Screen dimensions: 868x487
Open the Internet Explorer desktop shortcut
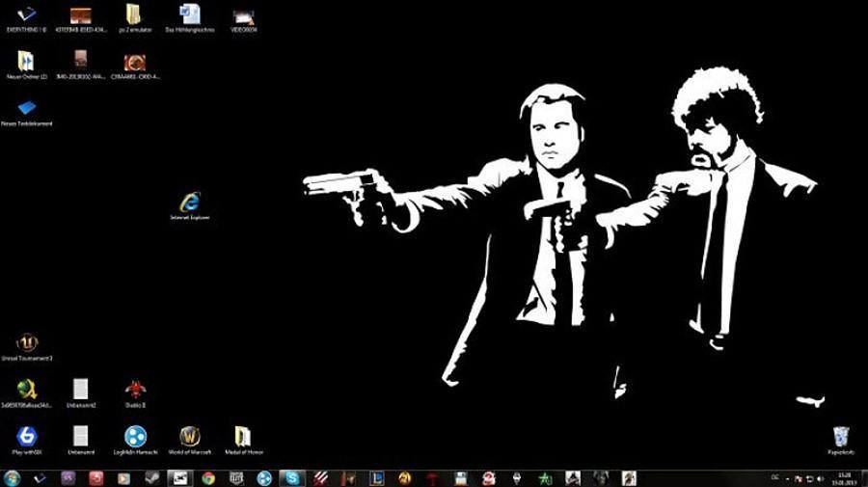coord(189,203)
